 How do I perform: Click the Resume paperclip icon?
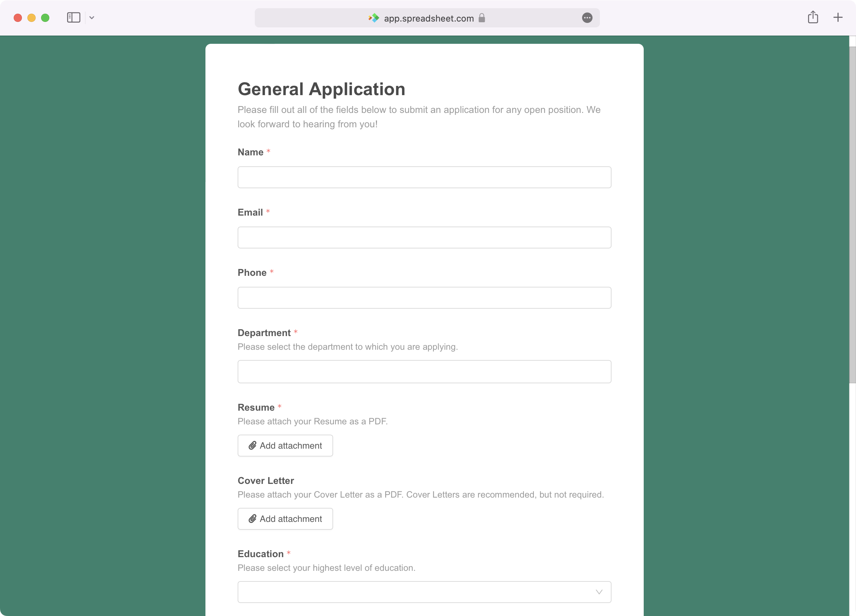pyautogui.click(x=252, y=446)
